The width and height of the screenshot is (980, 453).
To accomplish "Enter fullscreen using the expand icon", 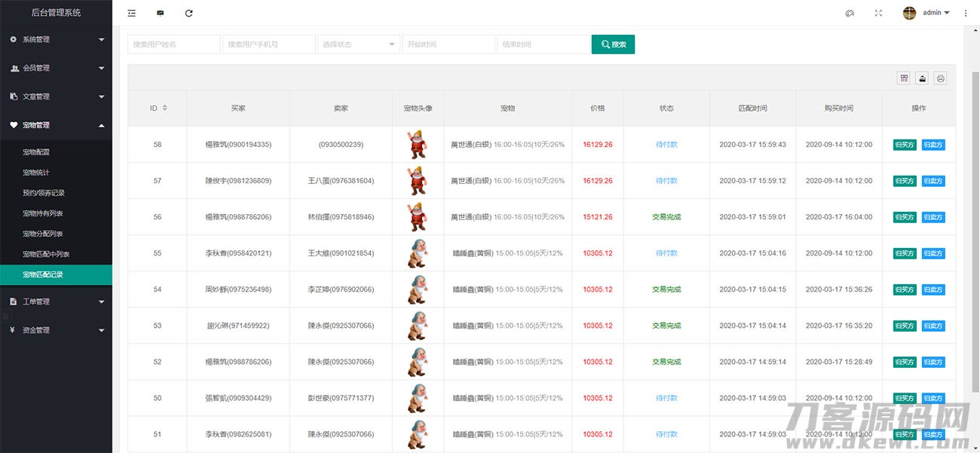I will point(878,13).
